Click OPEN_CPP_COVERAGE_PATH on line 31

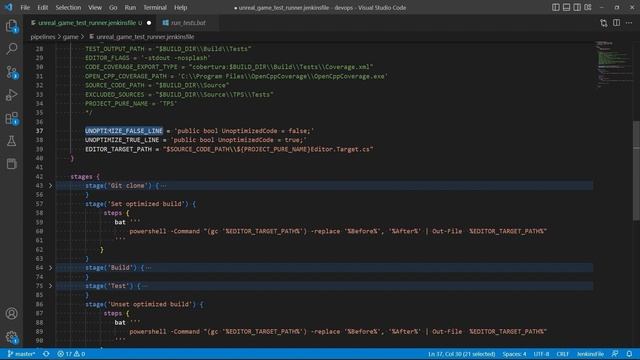pyautogui.click(x=126, y=76)
